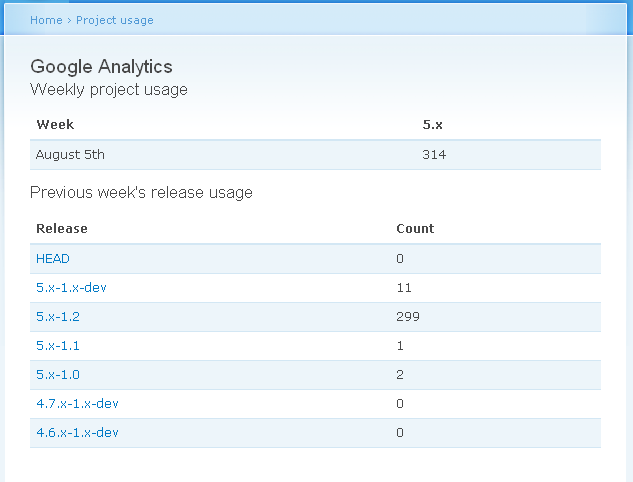Go to the 5.x-1.0 release
Image resolution: width=633 pixels, height=482 pixels.
[58, 375]
